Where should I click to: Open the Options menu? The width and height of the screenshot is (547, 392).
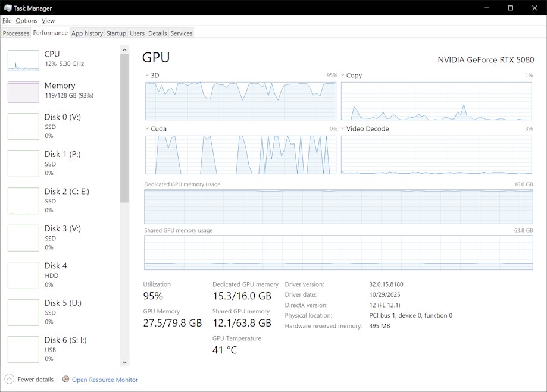point(27,21)
